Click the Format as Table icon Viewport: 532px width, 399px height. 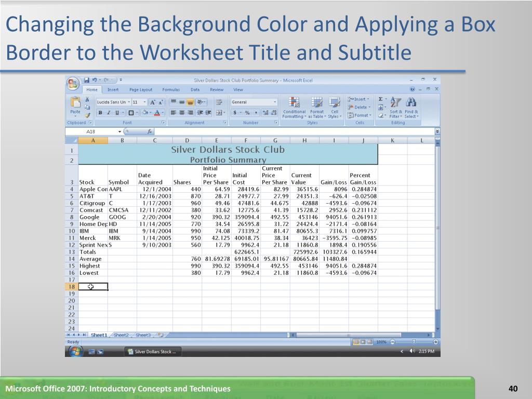pos(316,107)
